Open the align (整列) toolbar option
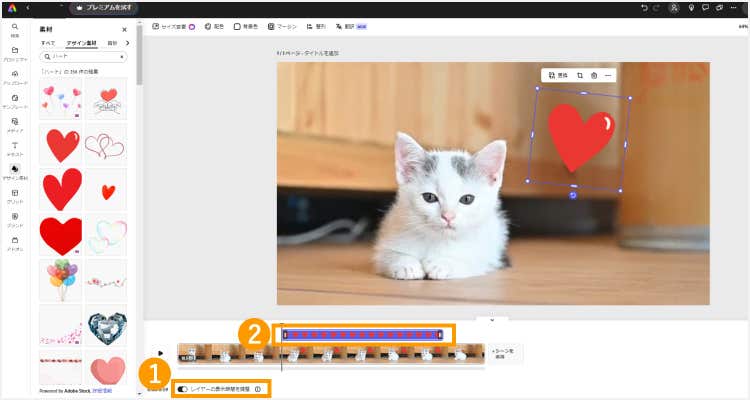Screen dimensions: 750x400 [x=316, y=27]
